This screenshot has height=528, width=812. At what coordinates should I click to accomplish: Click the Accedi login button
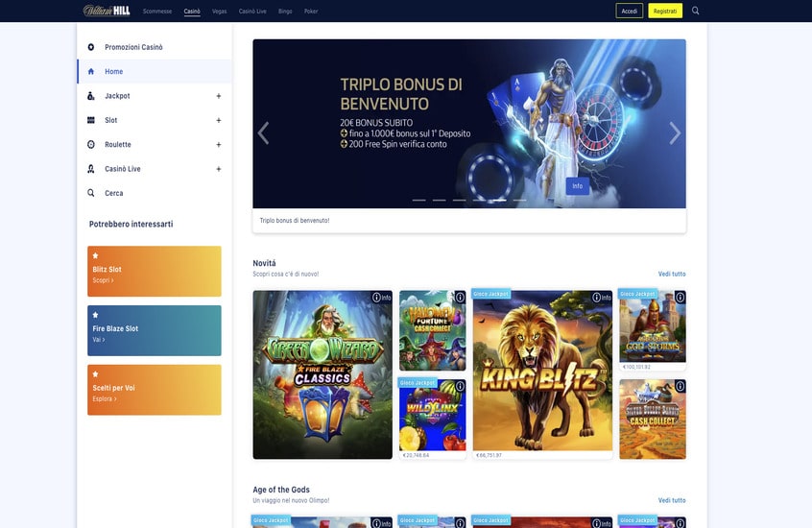click(630, 11)
